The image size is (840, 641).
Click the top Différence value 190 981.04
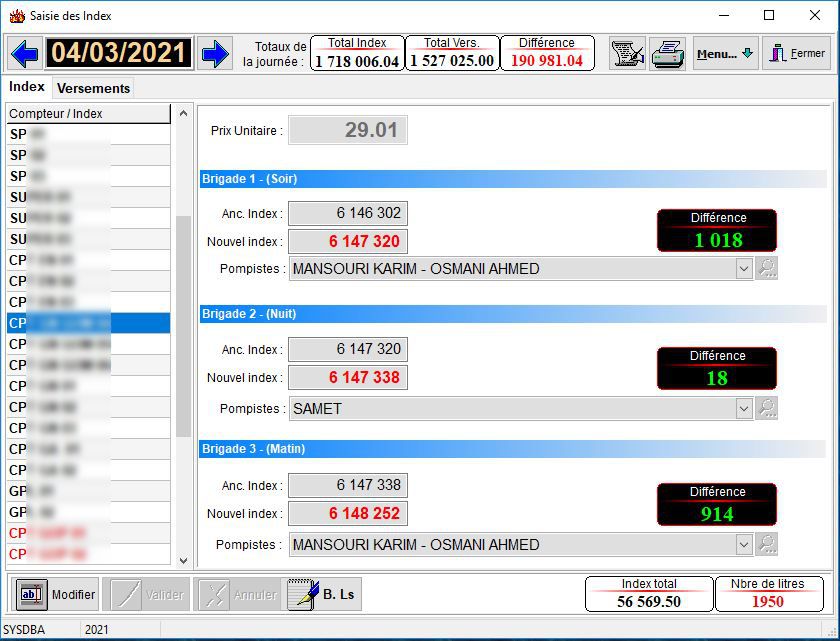547,61
